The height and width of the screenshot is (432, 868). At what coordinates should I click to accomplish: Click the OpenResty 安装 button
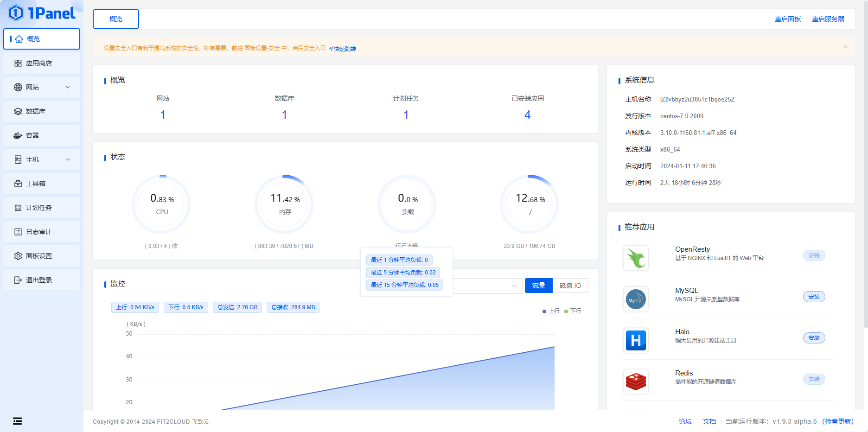[814, 255]
